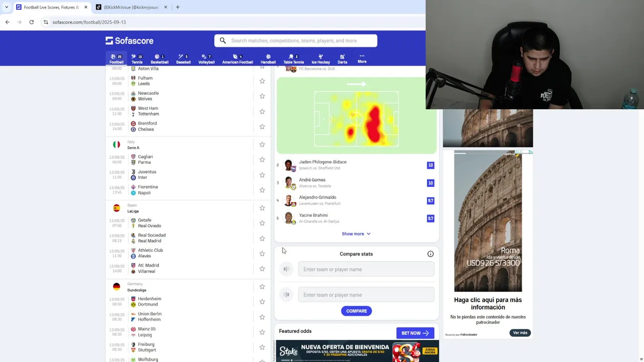
Task: Star the Brentford vs Chelsea match
Action: tap(262, 127)
